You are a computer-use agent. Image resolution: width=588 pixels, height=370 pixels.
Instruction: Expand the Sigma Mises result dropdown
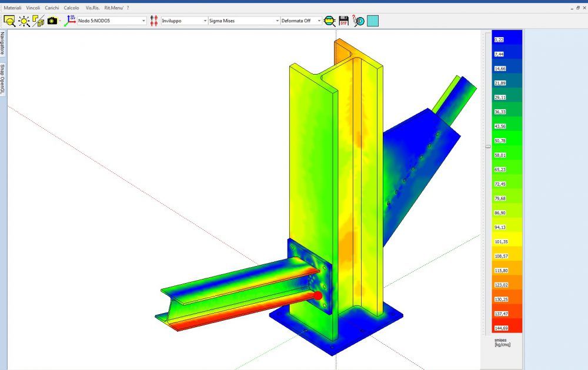coord(278,21)
